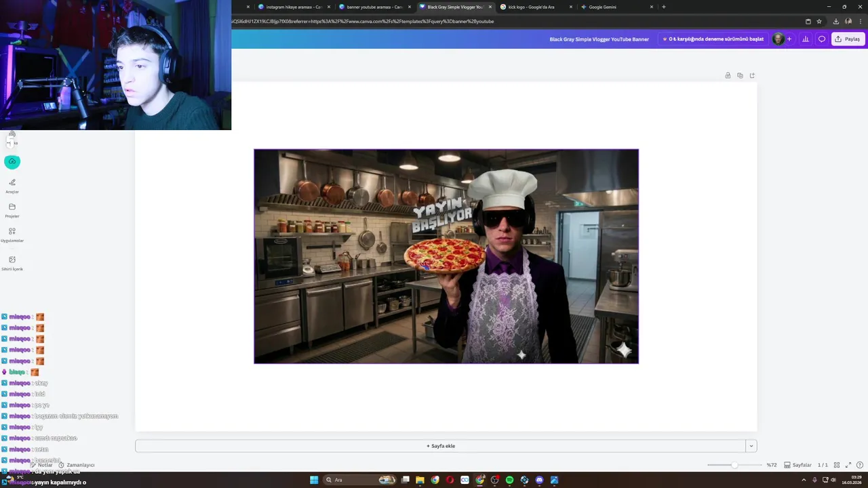The height and width of the screenshot is (488, 868).
Task: Switch to the banner youtube araması tab
Action: click(x=374, y=7)
